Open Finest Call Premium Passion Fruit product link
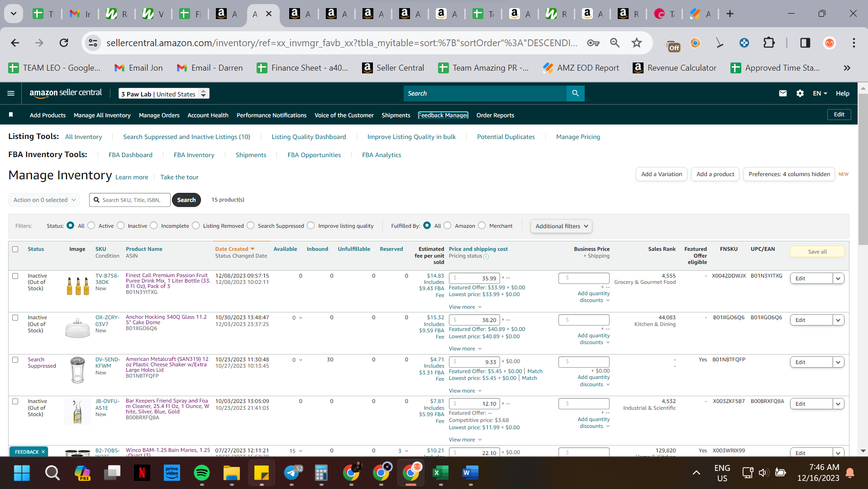The height and width of the screenshot is (489, 868). pyautogui.click(x=167, y=281)
